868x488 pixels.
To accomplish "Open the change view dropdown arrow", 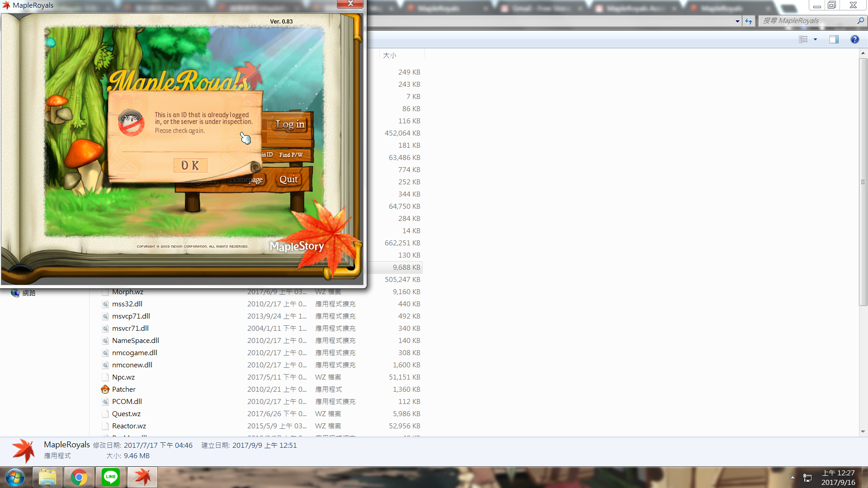I will 816,39.
